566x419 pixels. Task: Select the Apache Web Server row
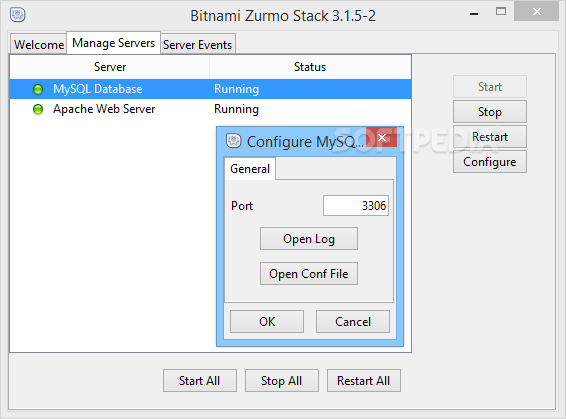[210, 109]
